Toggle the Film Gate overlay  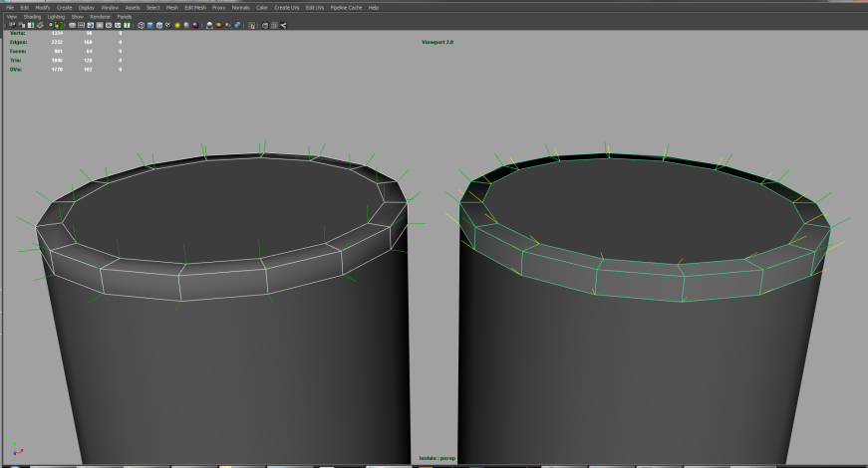(x=81, y=24)
